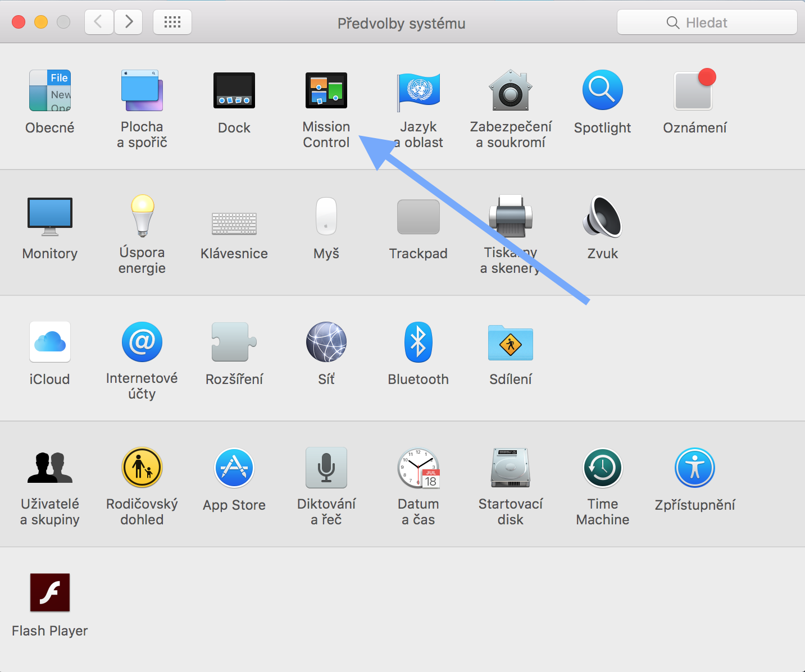Open Spotlight settings
Image resolution: width=805 pixels, height=672 pixels.
click(x=602, y=90)
